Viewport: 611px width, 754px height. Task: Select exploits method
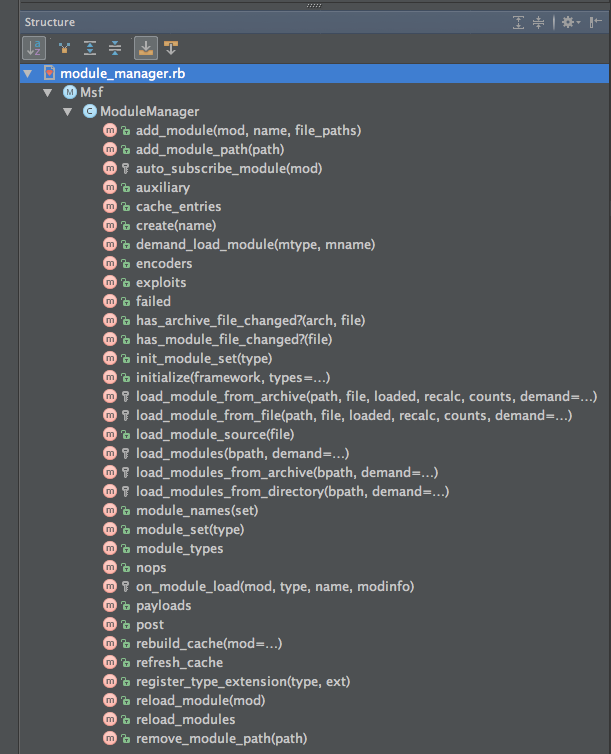pyautogui.click(x=161, y=282)
